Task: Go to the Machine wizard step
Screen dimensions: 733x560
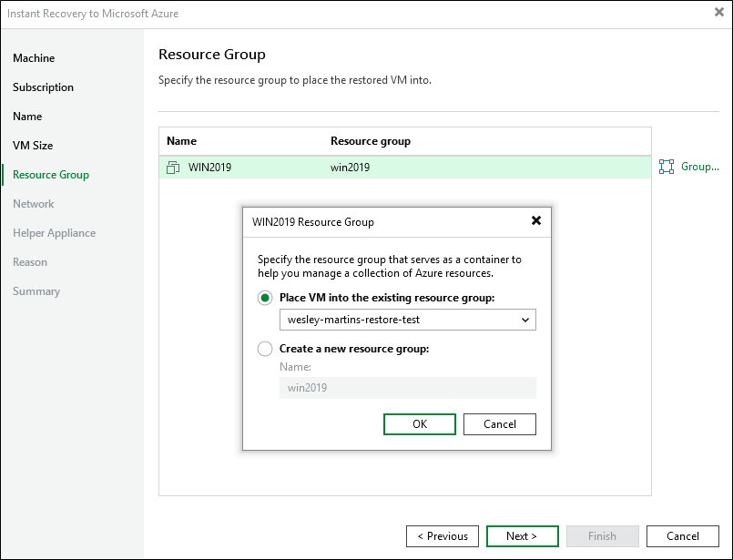Action: click(34, 58)
